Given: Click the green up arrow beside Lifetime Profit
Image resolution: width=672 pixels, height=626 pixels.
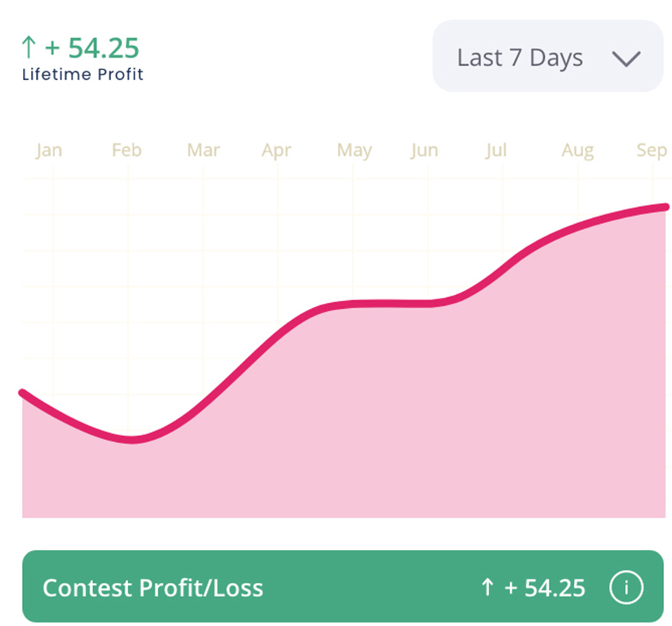Looking at the screenshot, I should pyautogui.click(x=28, y=48).
